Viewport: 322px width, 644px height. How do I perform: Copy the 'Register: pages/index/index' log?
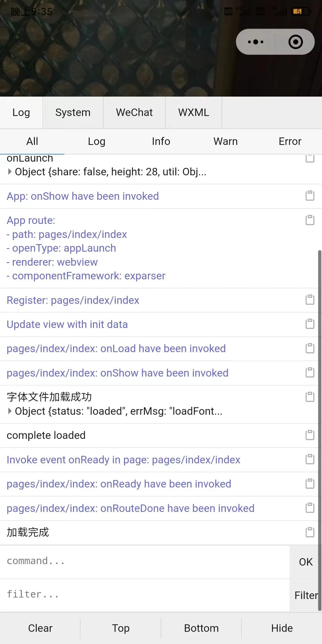(310, 300)
